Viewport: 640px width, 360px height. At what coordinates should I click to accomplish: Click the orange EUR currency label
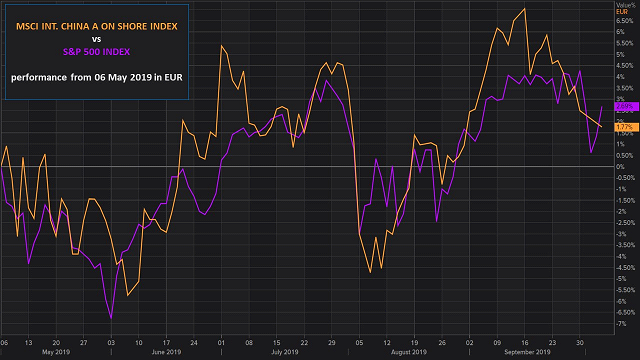pyautogui.click(x=622, y=12)
